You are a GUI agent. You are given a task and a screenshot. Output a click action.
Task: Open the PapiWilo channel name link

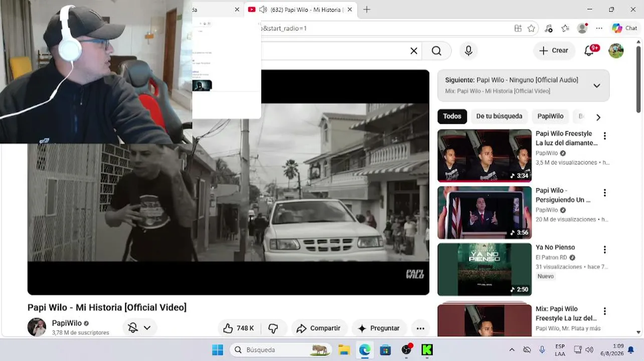67,323
